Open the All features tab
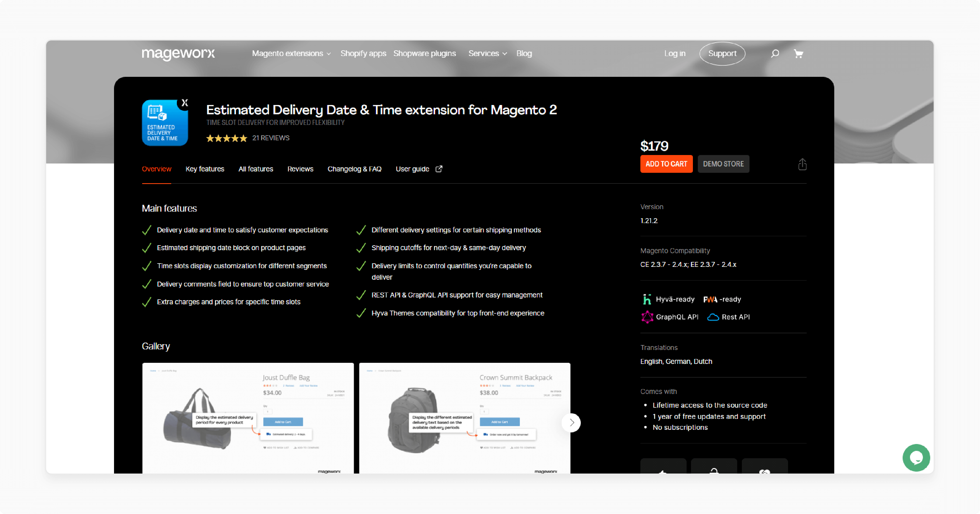The width and height of the screenshot is (980, 514). point(256,169)
